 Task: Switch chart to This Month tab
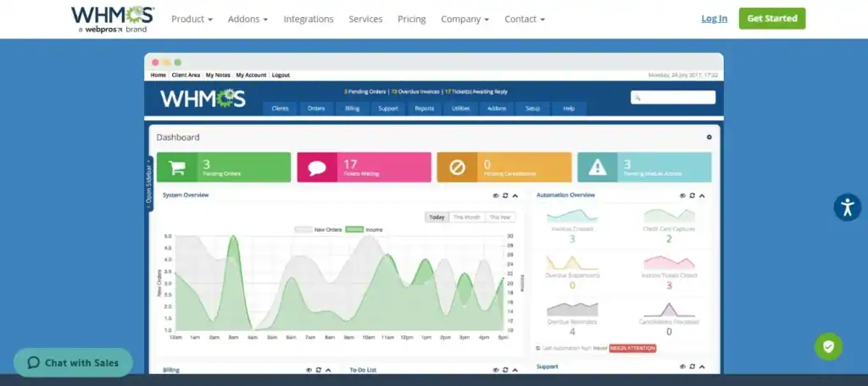[x=466, y=217]
